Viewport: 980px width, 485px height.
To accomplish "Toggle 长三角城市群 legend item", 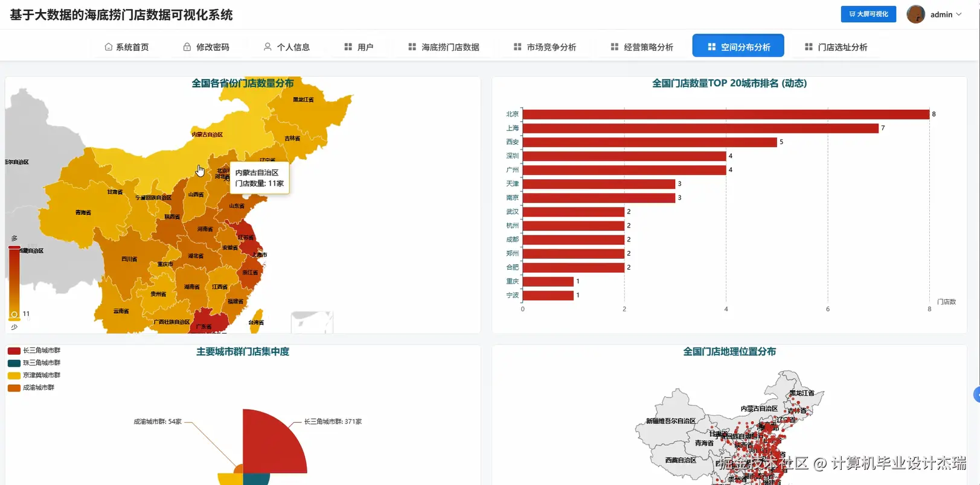I will tap(34, 350).
